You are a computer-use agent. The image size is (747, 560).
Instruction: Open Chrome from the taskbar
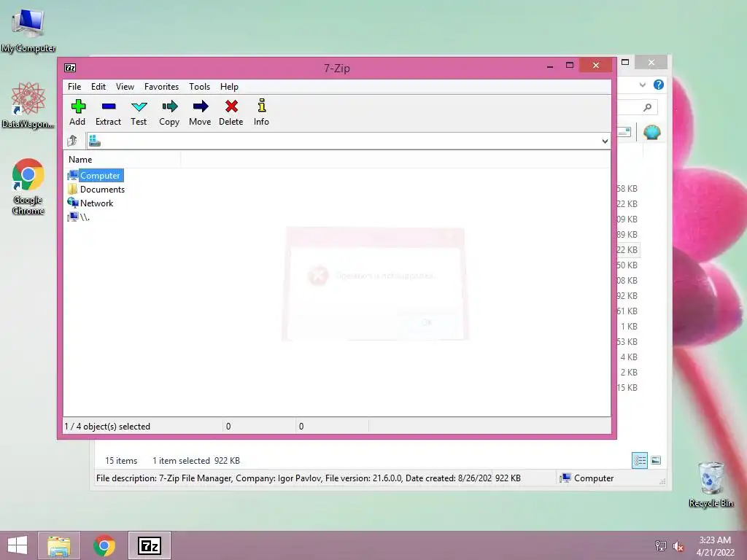coord(104,545)
